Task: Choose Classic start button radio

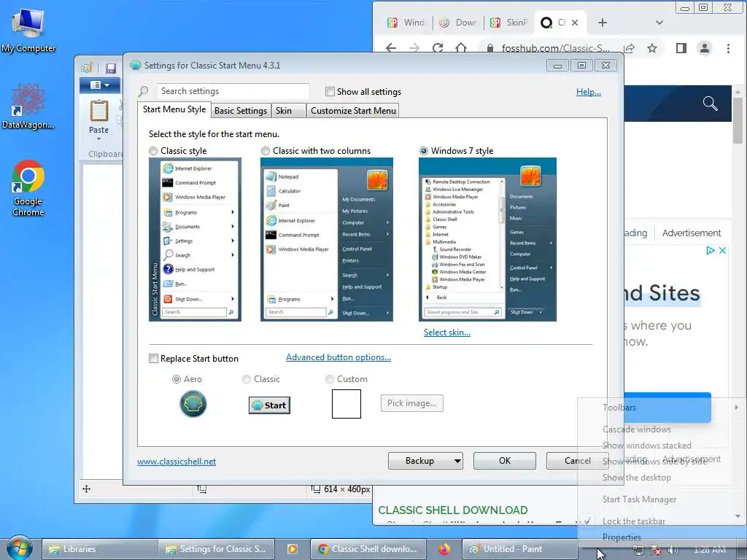Action: click(x=247, y=379)
